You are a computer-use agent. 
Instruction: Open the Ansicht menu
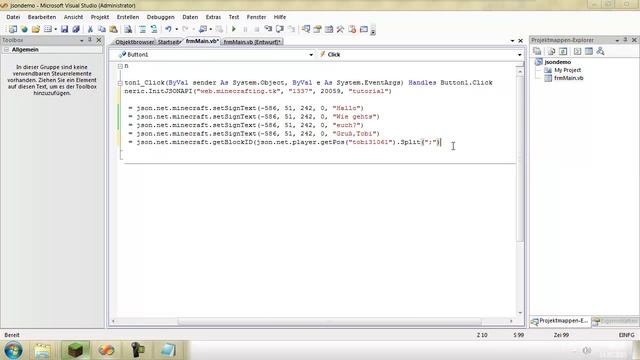tap(73, 17)
